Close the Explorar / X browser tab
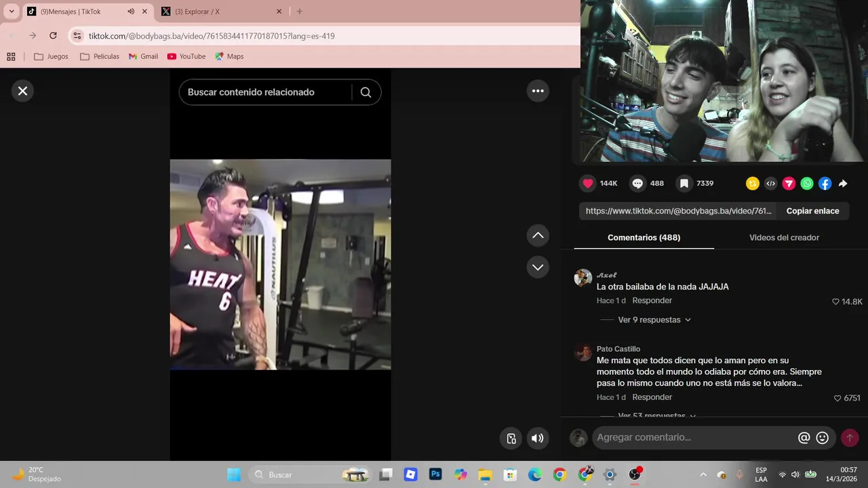 (x=279, y=12)
